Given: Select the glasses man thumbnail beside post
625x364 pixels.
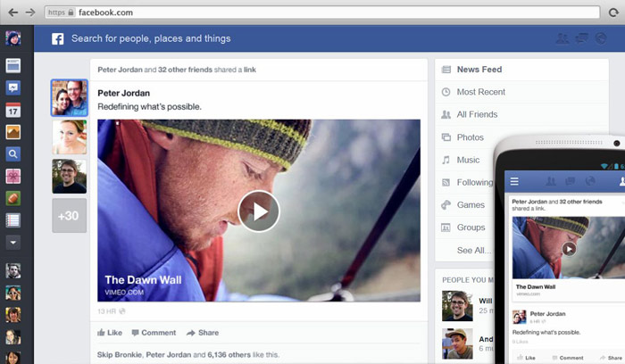Looking at the screenshot, I should (x=70, y=177).
